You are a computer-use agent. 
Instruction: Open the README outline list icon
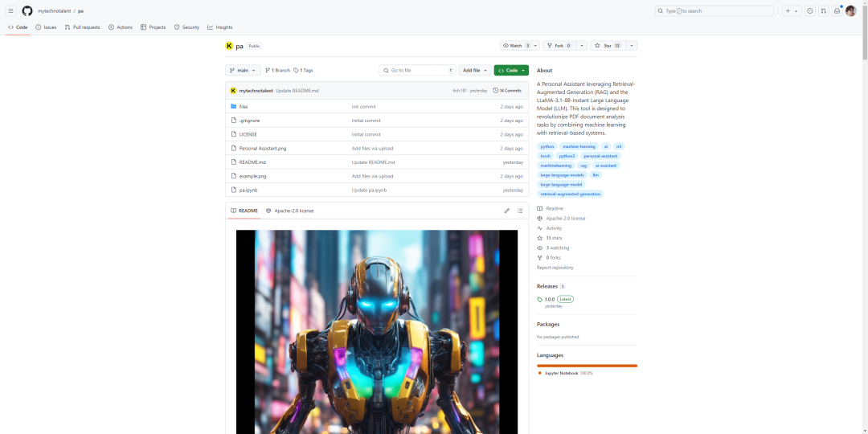520,211
